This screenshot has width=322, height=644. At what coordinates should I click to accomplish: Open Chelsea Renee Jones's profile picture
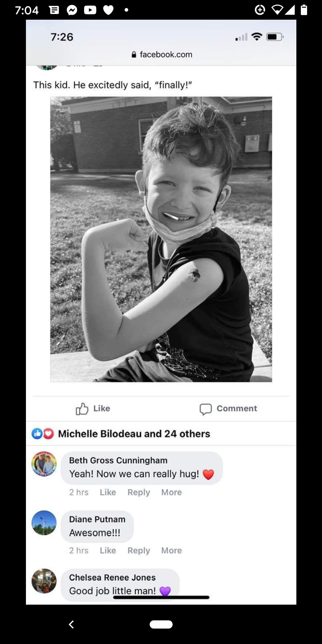[x=44, y=581]
